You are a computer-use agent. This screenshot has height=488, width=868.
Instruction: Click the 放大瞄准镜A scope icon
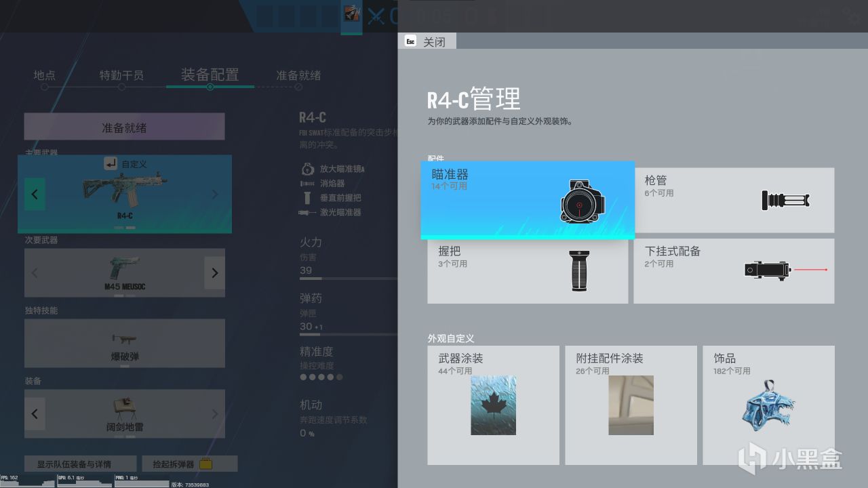click(307, 169)
